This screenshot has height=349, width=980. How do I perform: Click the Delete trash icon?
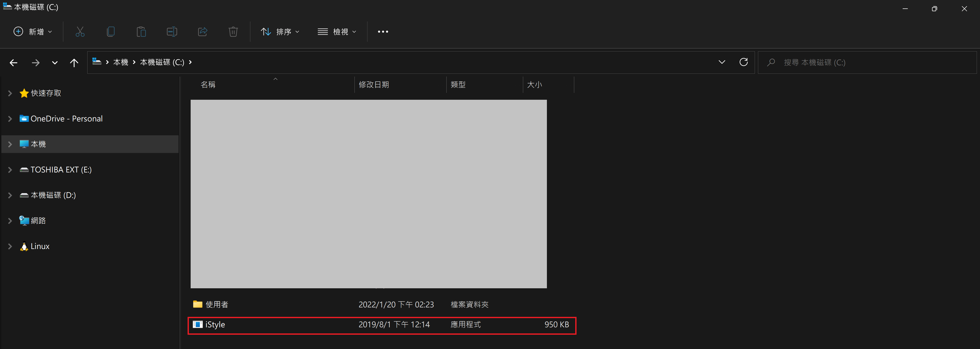pyautogui.click(x=233, y=32)
